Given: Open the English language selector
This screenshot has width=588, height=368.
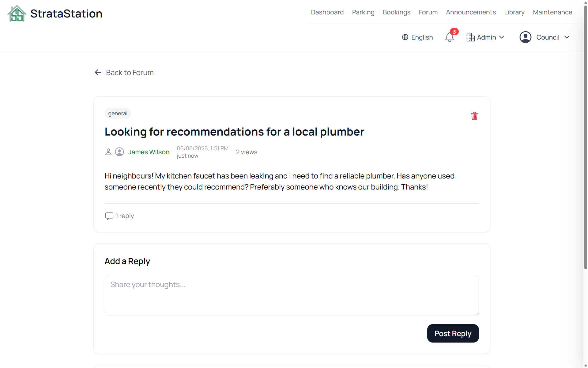Looking at the screenshot, I should click(417, 37).
